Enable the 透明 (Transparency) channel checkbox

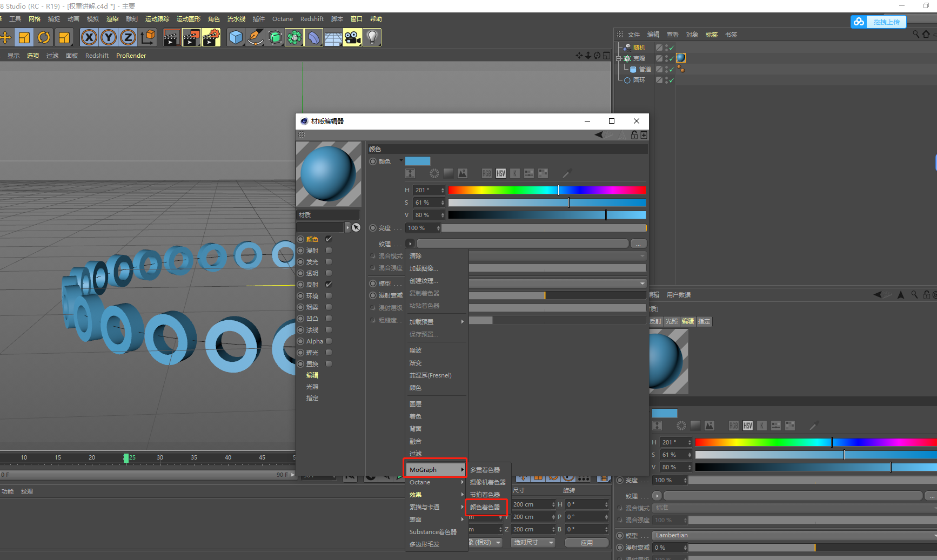[x=329, y=273]
